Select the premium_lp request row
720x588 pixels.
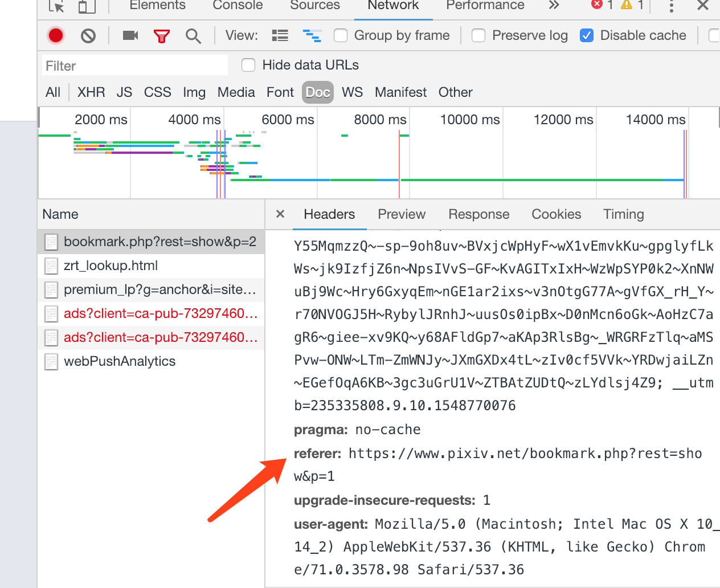pyautogui.click(x=151, y=289)
